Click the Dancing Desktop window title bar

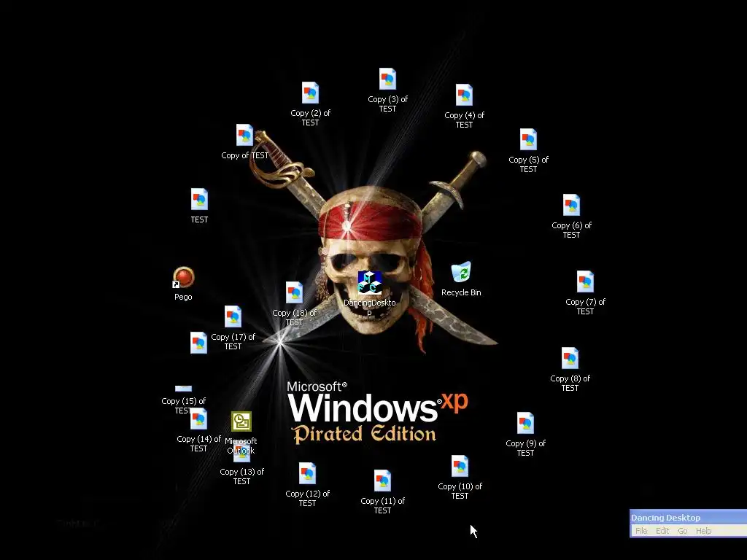689,517
